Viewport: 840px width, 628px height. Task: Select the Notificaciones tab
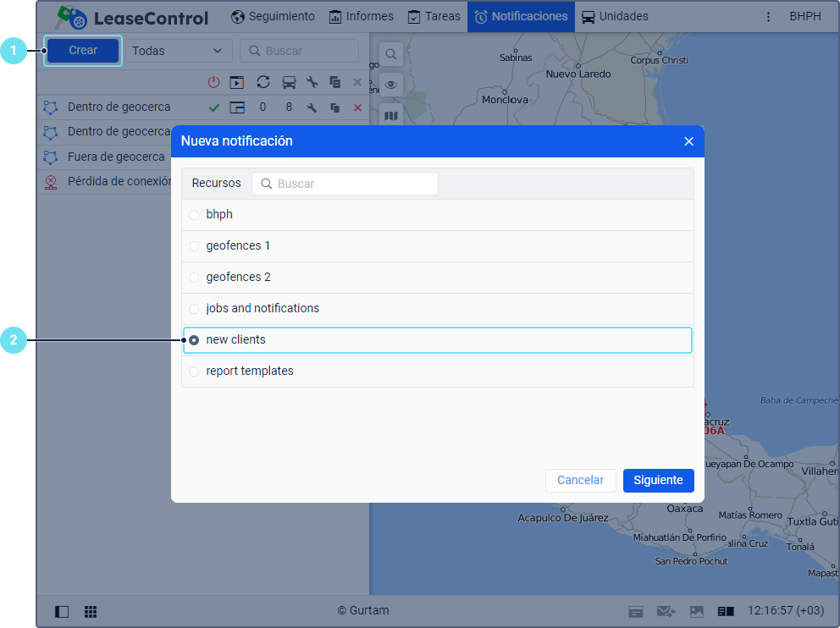(521, 17)
